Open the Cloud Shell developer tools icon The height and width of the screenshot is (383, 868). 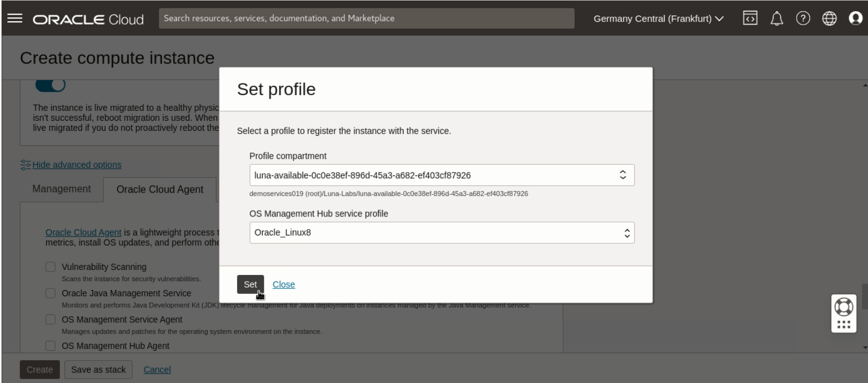pos(750,18)
